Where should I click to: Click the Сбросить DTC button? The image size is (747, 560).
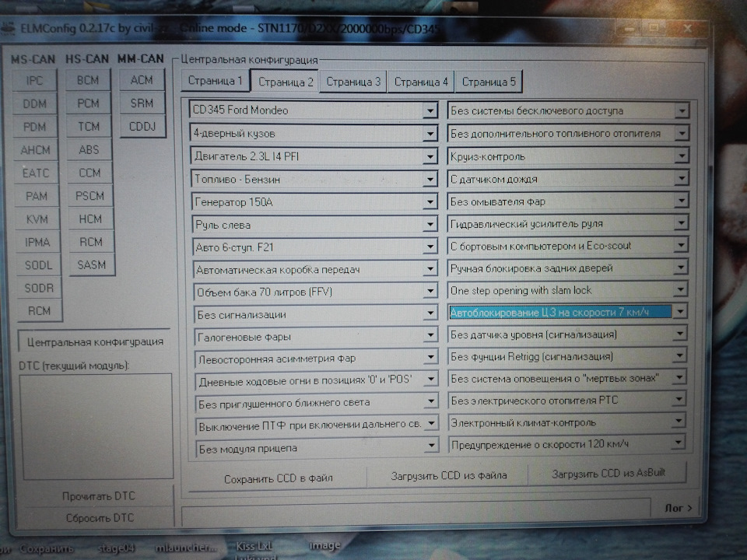(100, 518)
